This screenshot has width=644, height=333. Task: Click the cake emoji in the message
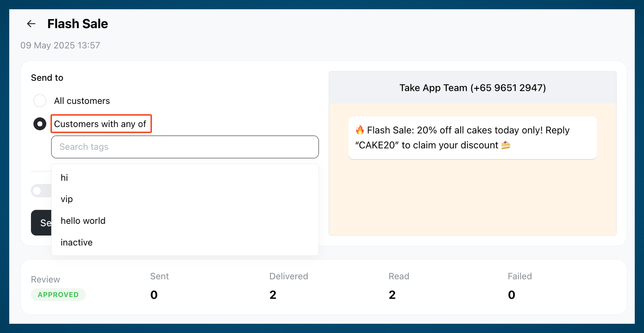[x=506, y=145]
